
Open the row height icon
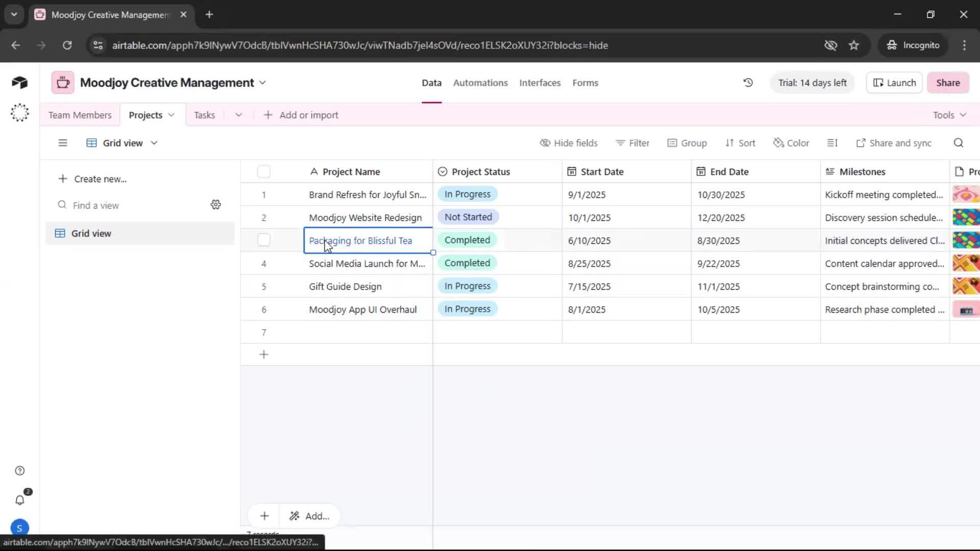pos(832,143)
